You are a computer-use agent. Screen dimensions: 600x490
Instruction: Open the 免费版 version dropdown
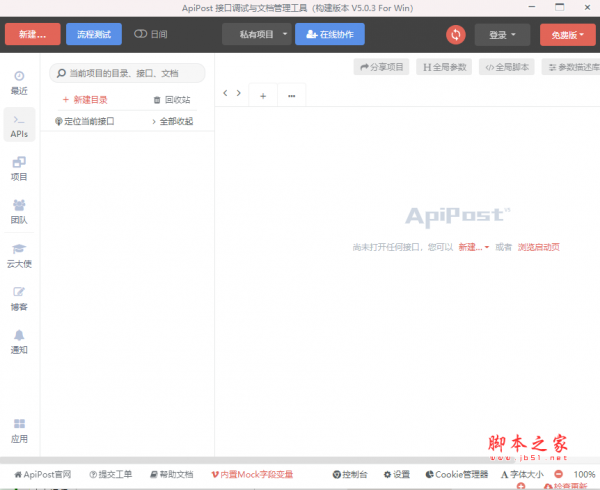(567, 35)
